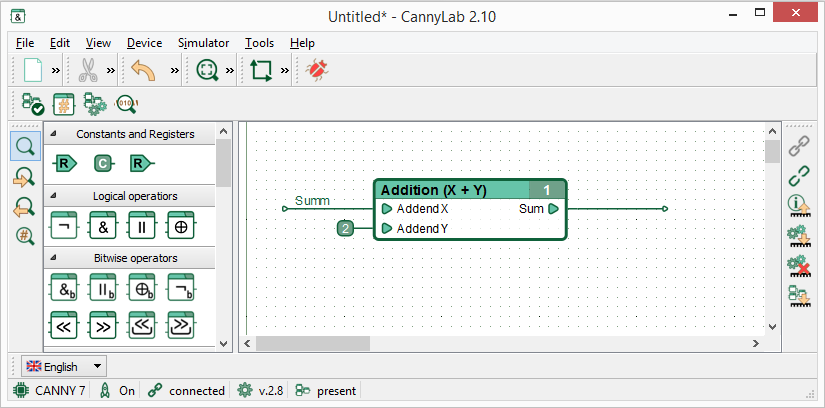The image size is (825, 408).
Task: Expand overflow chevron beside the crop-frame icon
Action: 285,70
